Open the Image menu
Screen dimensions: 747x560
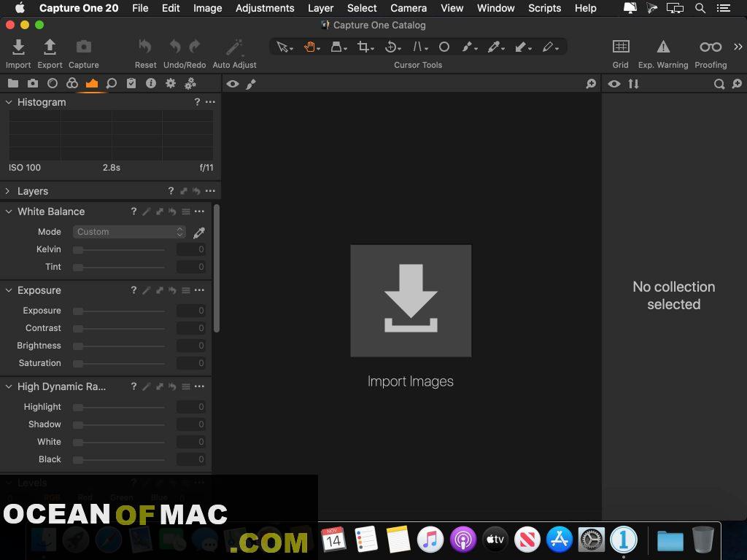[x=208, y=8]
